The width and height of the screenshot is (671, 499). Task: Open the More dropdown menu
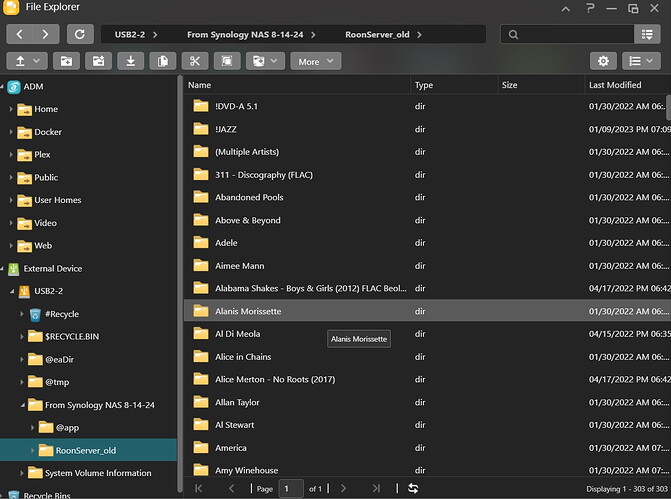(x=316, y=61)
